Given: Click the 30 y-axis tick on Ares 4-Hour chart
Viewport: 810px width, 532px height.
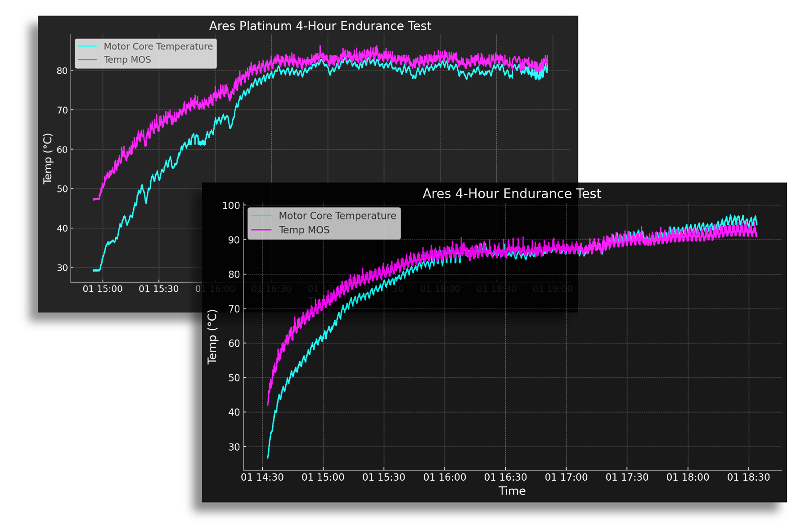Looking at the screenshot, I should click(234, 447).
